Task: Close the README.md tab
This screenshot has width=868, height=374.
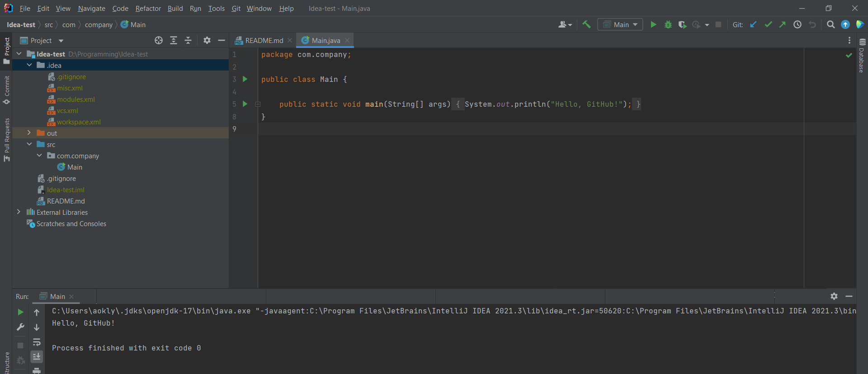Action: pos(290,40)
